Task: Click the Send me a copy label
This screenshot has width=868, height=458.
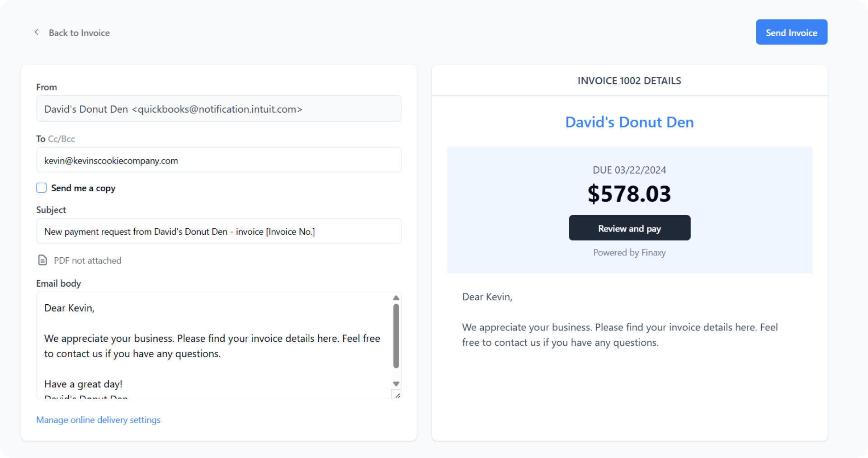Action: (83, 188)
